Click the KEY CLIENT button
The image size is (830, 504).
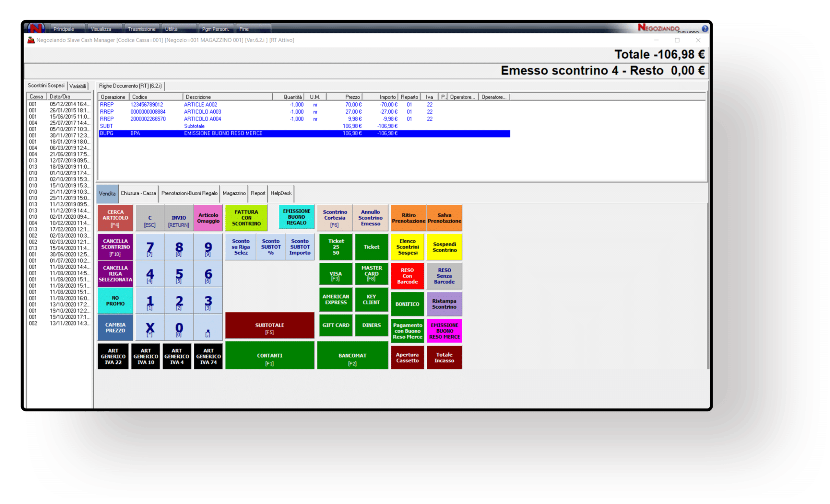pos(372,299)
